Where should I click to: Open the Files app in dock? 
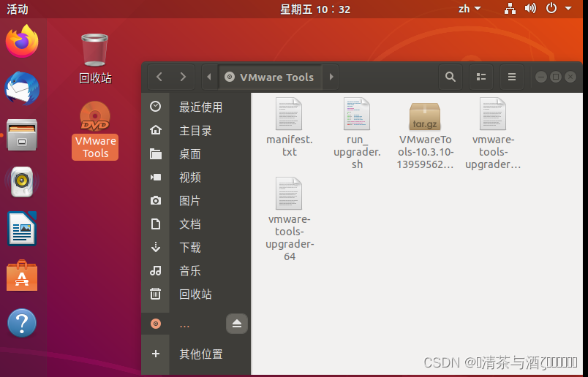tap(22, 135)
